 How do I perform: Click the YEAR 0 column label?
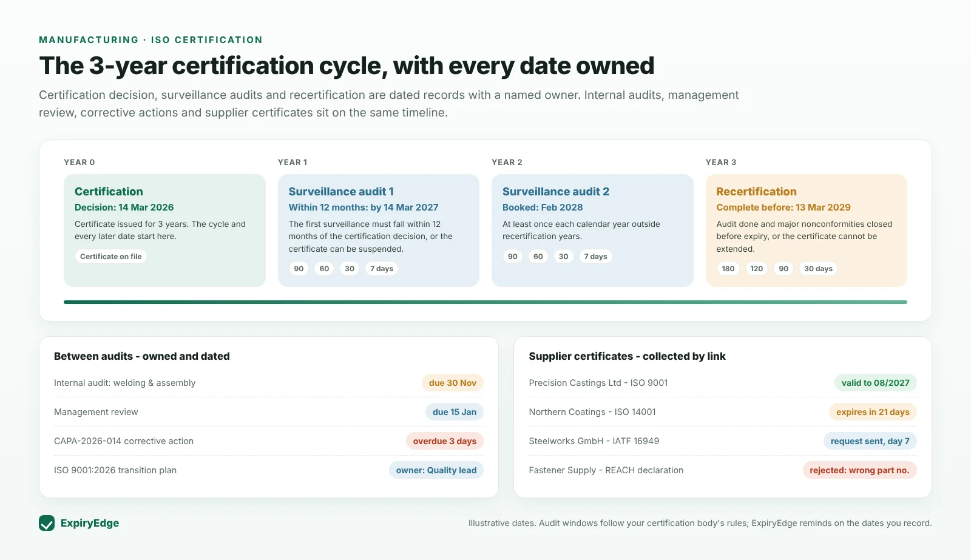pyautogui.click(x=80, y=163)
